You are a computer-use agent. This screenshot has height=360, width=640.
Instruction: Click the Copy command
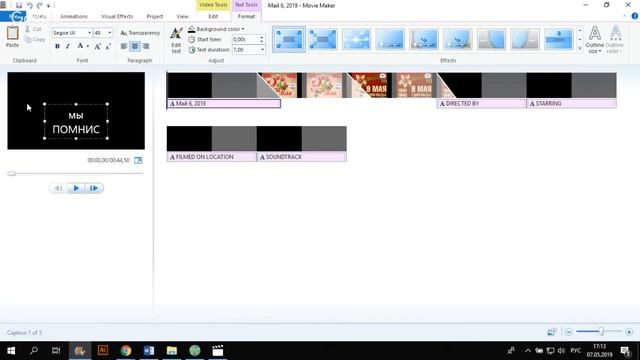pyautogui.click(x=35, y=40)
